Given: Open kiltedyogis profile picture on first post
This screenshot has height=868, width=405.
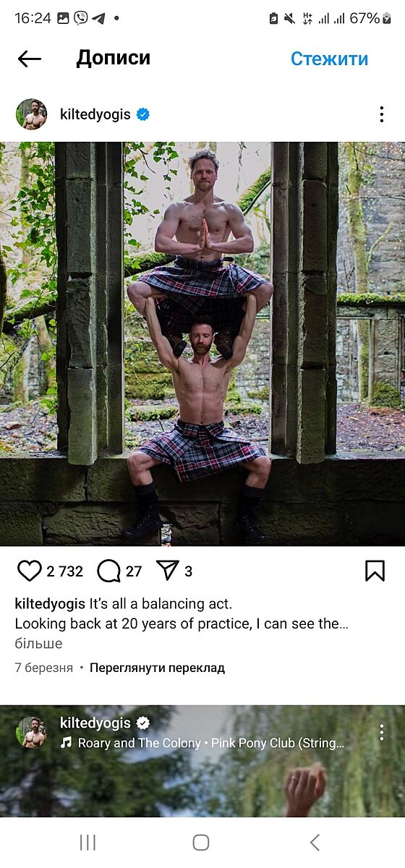Looking at the screenshot, I should click(x=32, y=114).
